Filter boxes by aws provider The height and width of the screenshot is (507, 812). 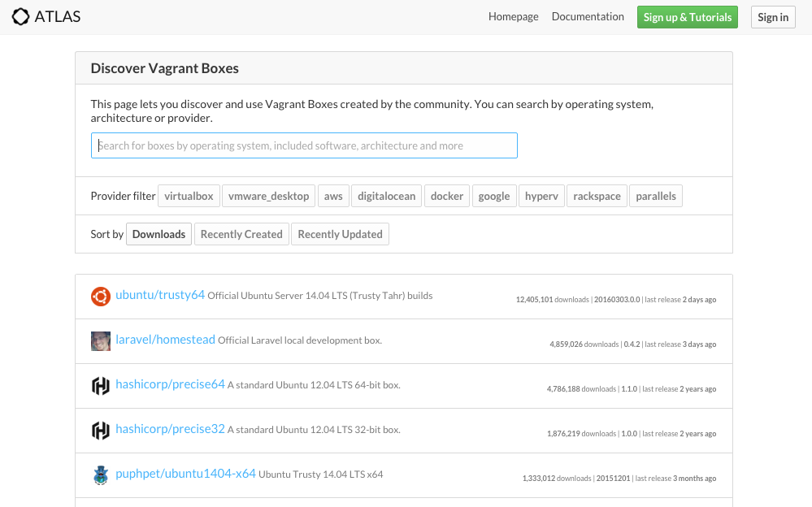point(333,196)
